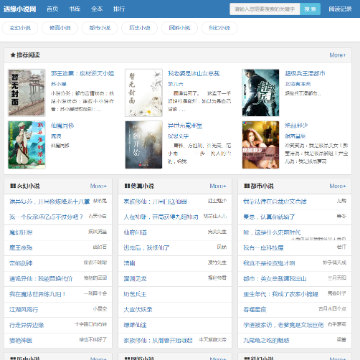Open the 都市：美女总裁 novel row
The height and width of the screenshot is (360, 360).
[x=294, y=279]
